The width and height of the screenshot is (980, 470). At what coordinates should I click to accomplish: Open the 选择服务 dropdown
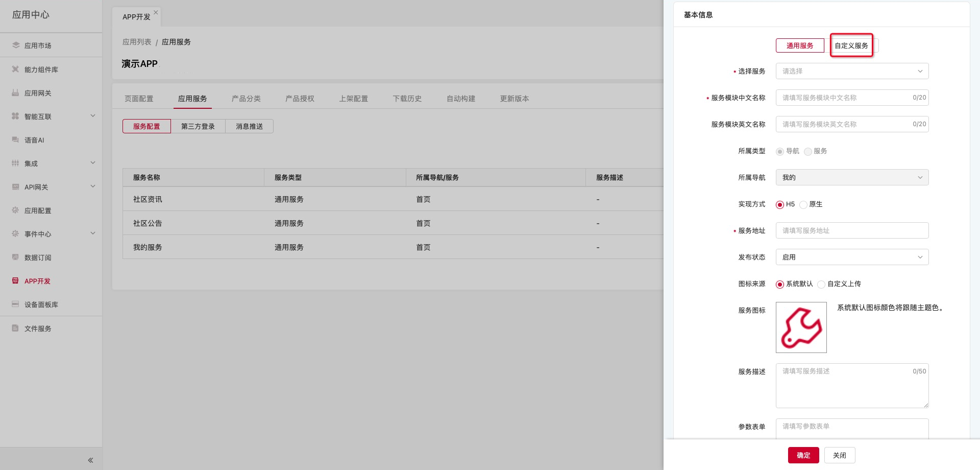(x=852, y=71)
